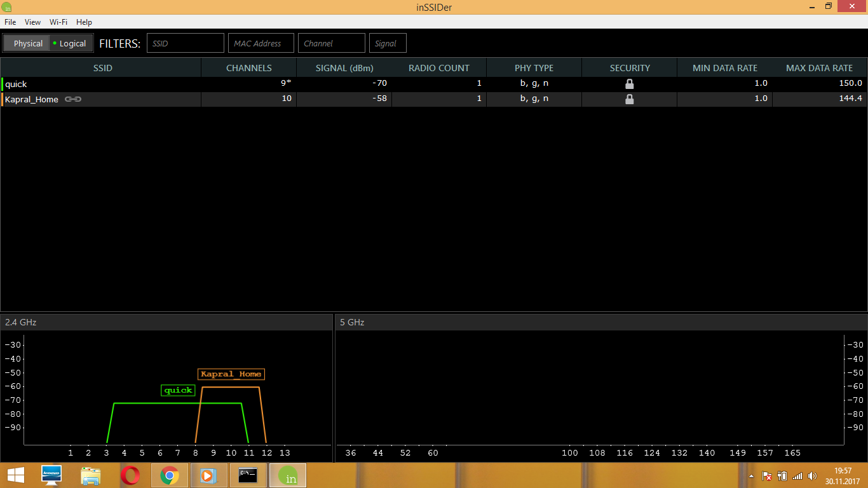Image resolution: width=868 pixels, height=488 pixels.
Task: Select the Kapral_Home network name
Action: click(32, 99)
